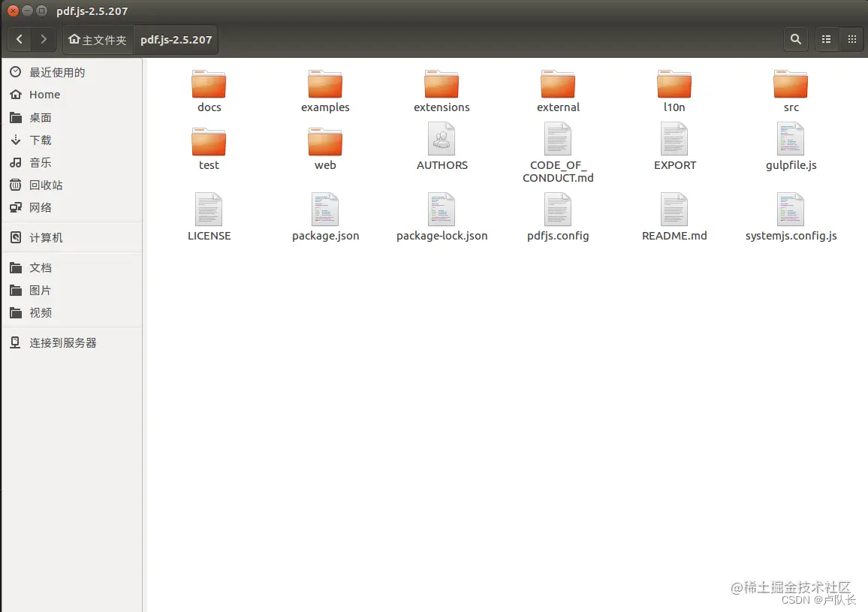
Task: Click the home folder breadcrumb 主文件夹
Action: 98,40
